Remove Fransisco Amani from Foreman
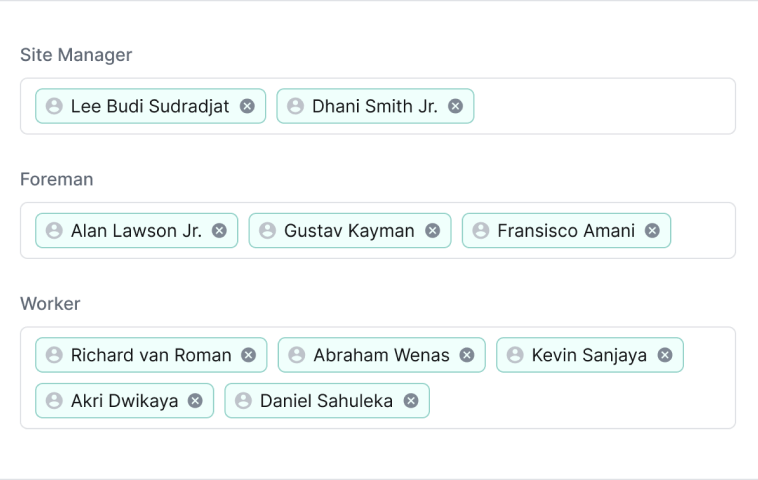The width and height of the screenshot is (758, 480). coord(652,231)
